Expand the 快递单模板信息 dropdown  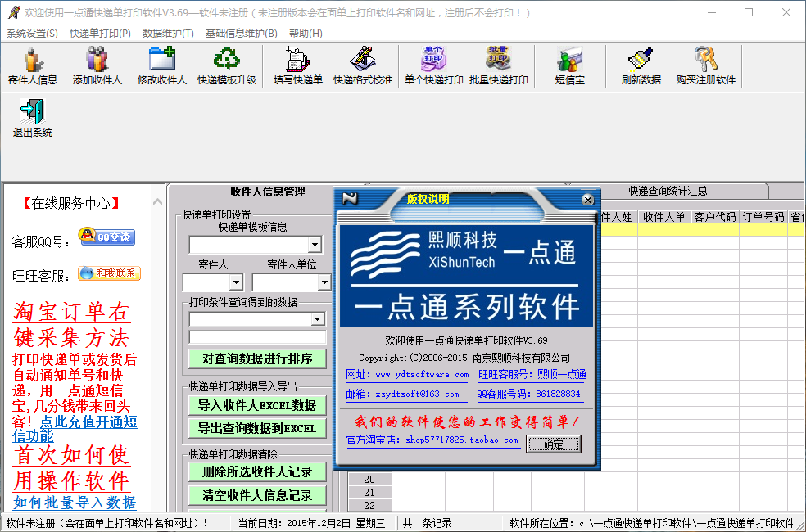coord(315,245)
